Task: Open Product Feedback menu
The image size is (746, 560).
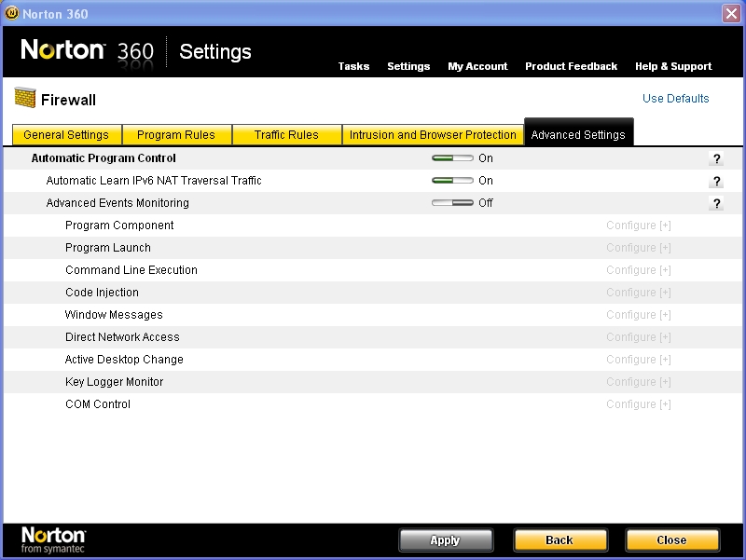Action: pos(571,66)
